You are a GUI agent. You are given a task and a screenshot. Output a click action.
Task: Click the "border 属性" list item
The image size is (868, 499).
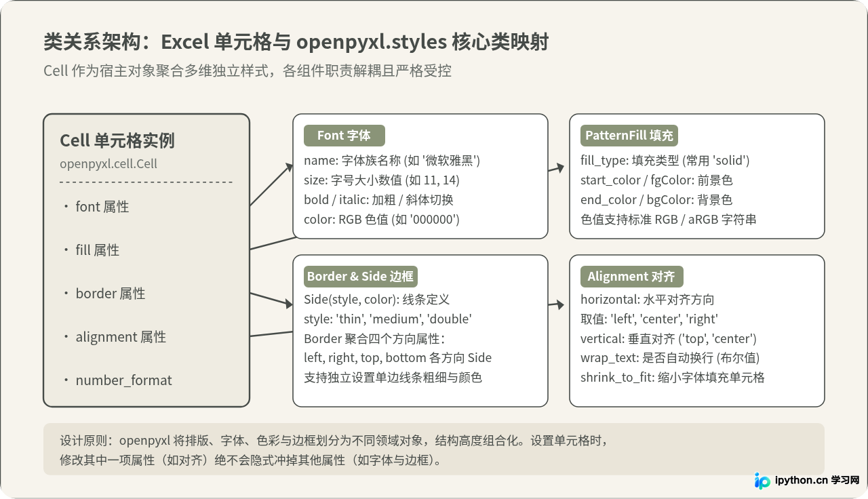click(111, 294)
